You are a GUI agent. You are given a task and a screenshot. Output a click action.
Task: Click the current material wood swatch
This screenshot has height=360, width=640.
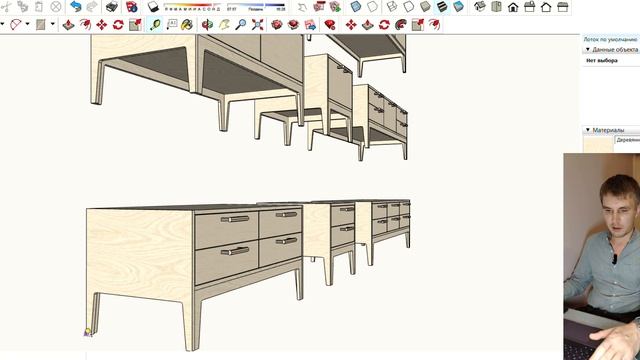pyautogui.click(x=598, y=144)
